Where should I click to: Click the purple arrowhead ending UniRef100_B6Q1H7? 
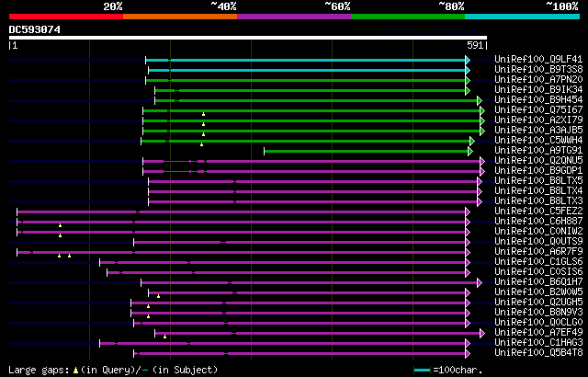coord(480,282)
